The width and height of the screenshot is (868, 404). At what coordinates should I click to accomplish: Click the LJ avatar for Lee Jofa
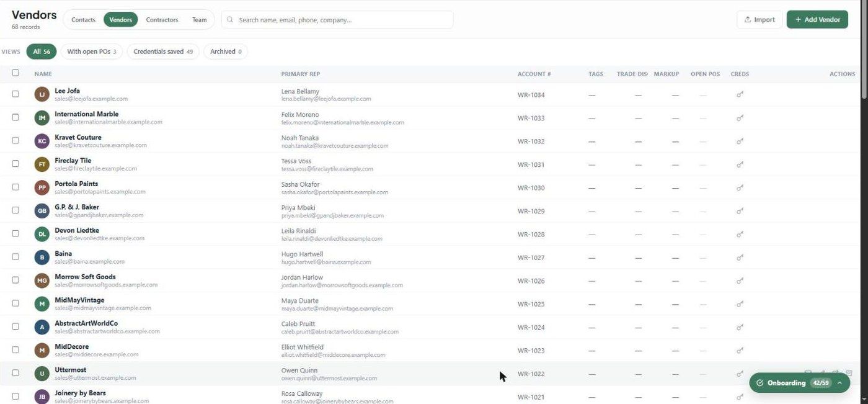(x=42, y=94)
